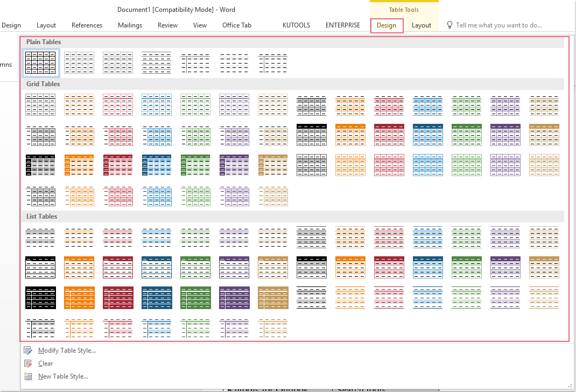Open the Table Tools Design tab

[387, 25]
